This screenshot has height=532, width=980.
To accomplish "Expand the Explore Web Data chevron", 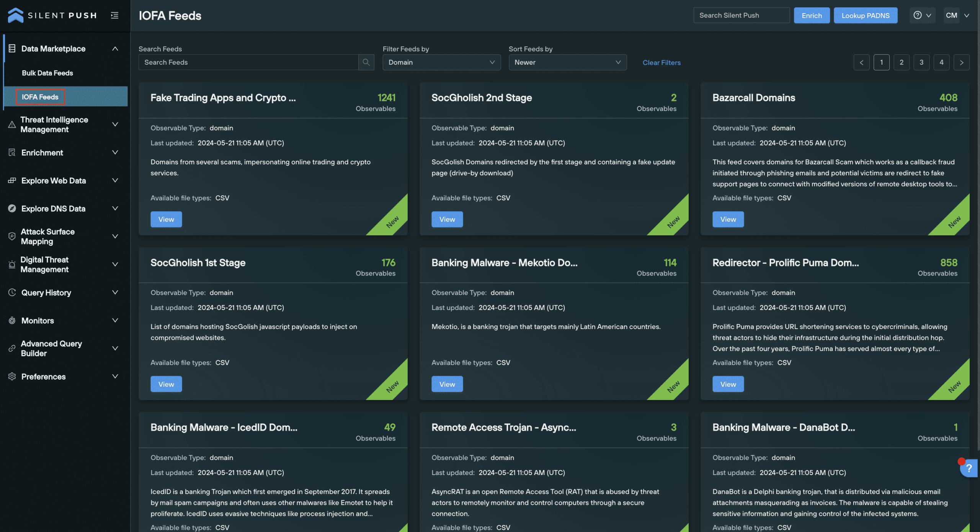I will pos(115,180).
